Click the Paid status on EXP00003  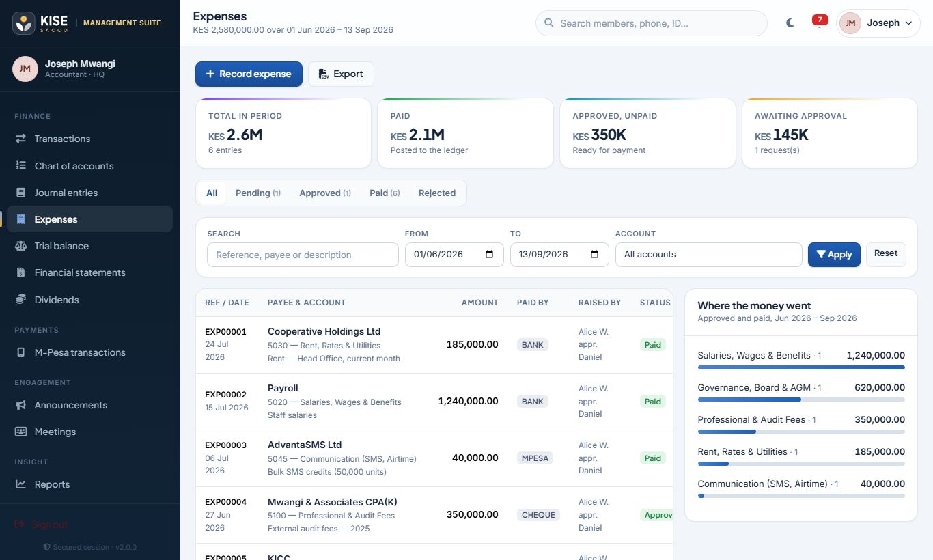pos(653,458)
